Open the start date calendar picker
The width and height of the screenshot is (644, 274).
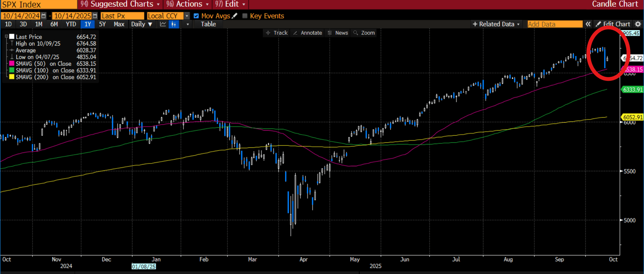[x=43, y=16]
